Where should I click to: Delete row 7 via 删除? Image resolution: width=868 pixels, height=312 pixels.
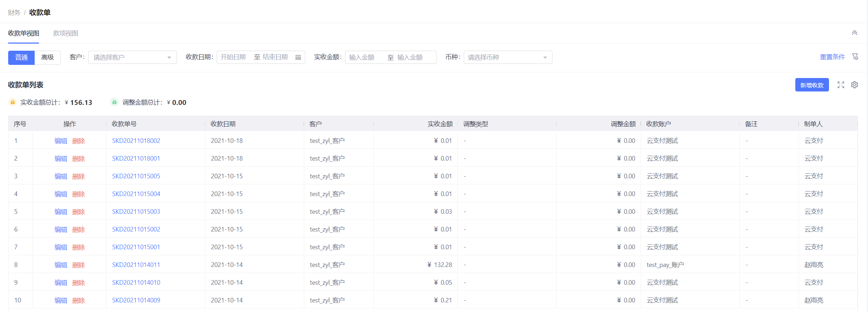coord(79,247)
